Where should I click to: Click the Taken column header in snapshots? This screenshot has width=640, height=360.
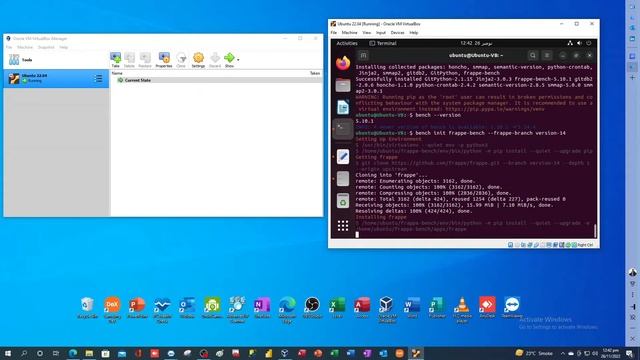pyautogui.click(x=315, y=73)
